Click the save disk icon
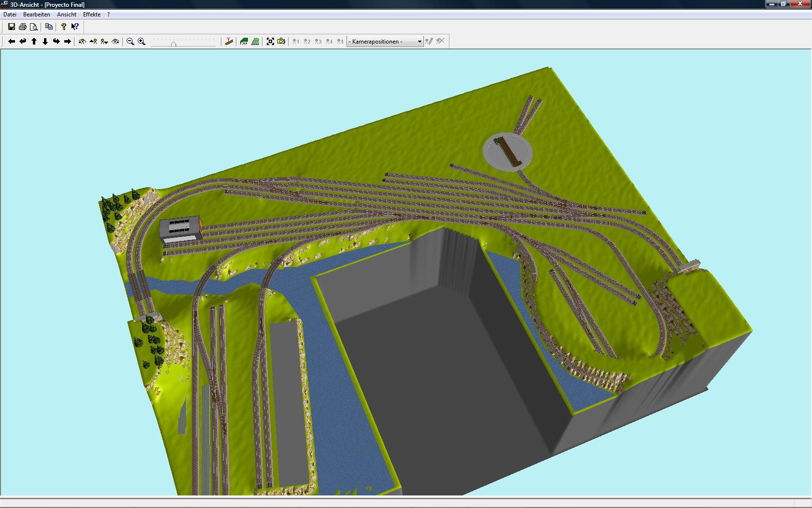 (x=11, y=27)
